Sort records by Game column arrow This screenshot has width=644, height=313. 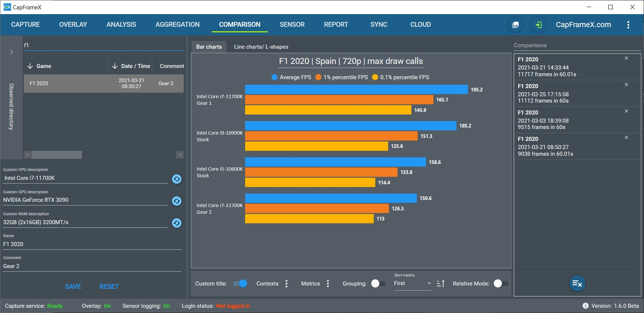30,66
